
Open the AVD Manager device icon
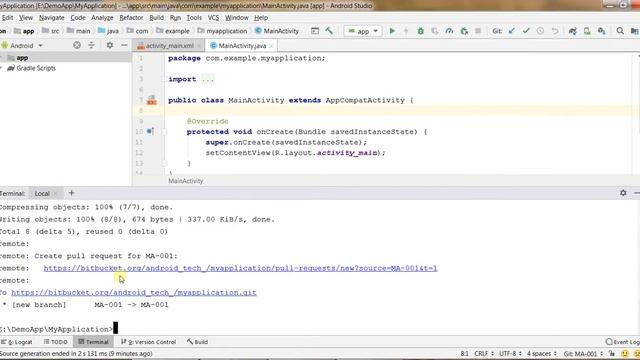point(587,31)
